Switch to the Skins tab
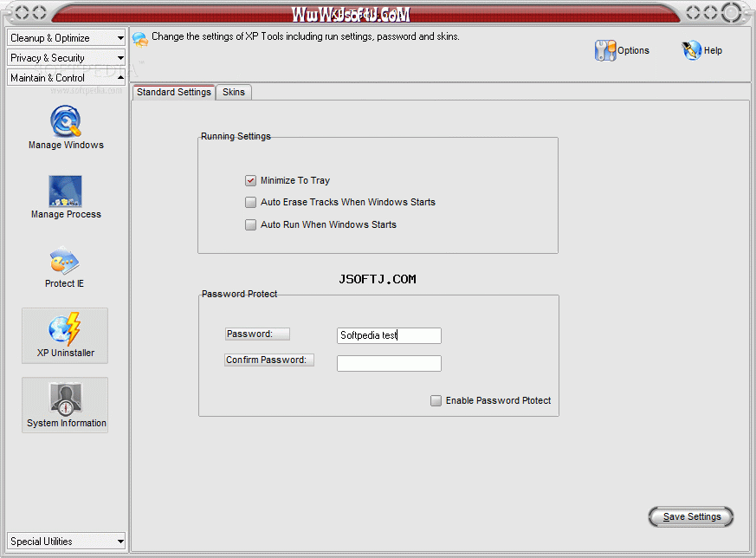This screenshot has height=558, width=756. 234,92
